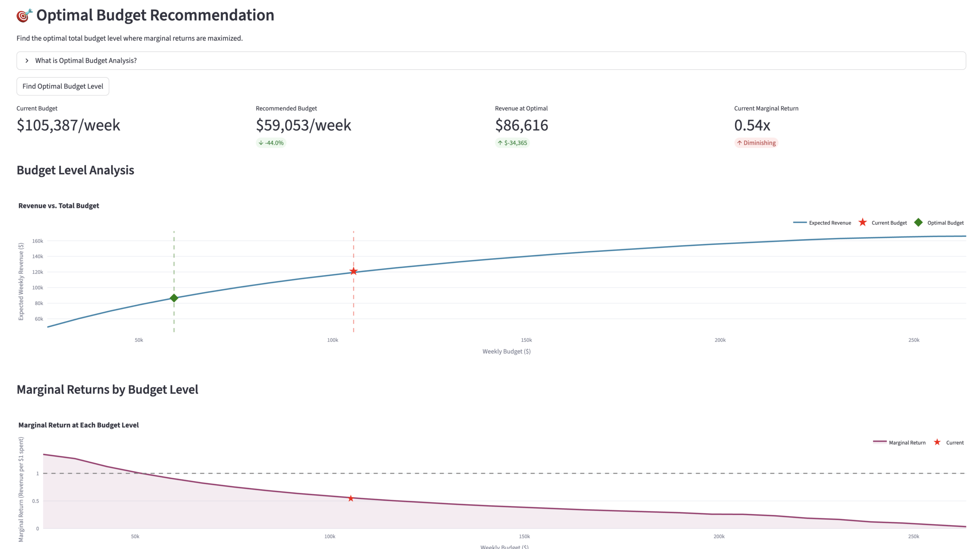Click the target icon in the page header

[x=24, y=15]
